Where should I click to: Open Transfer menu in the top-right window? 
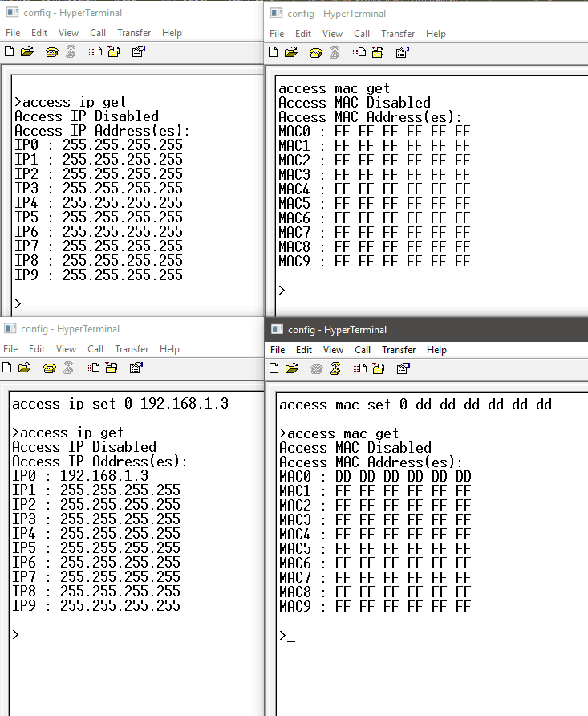point(398,34)
